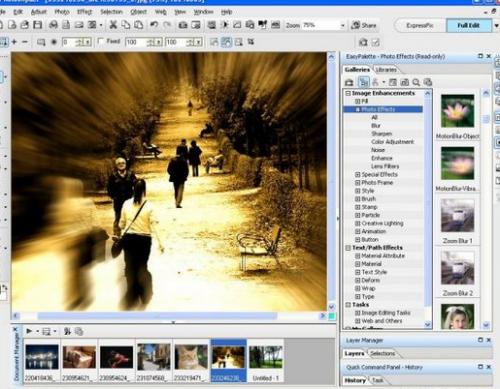Open the Object menu
The height and width of the screenshot is (389, 500).
(x=138, y=12)
